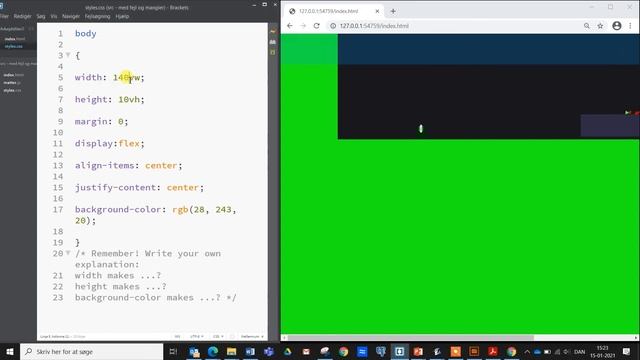This screenshot has height=360, width=640.
Task: Open the CSS language mode dropdown
Action: point(218,337)
